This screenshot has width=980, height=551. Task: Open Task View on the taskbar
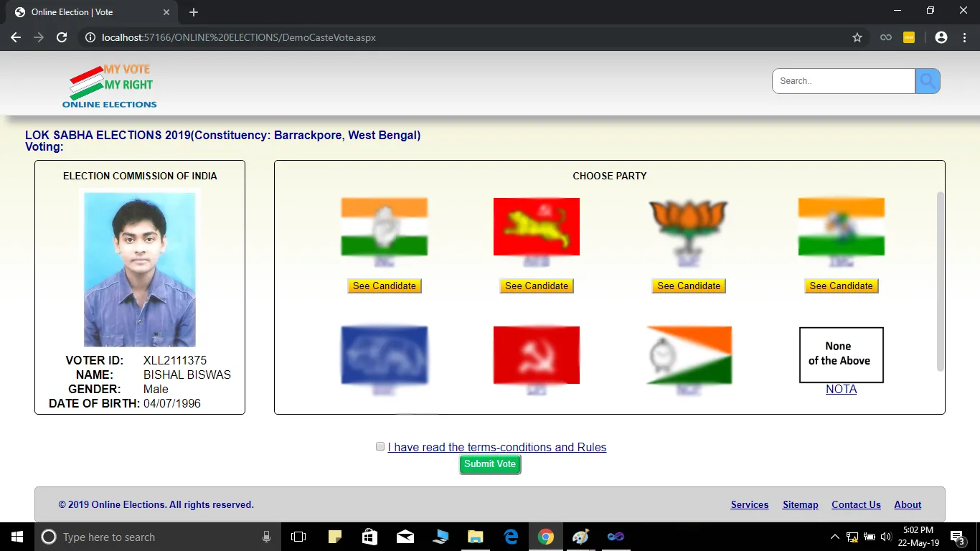[x=298, y=537]
